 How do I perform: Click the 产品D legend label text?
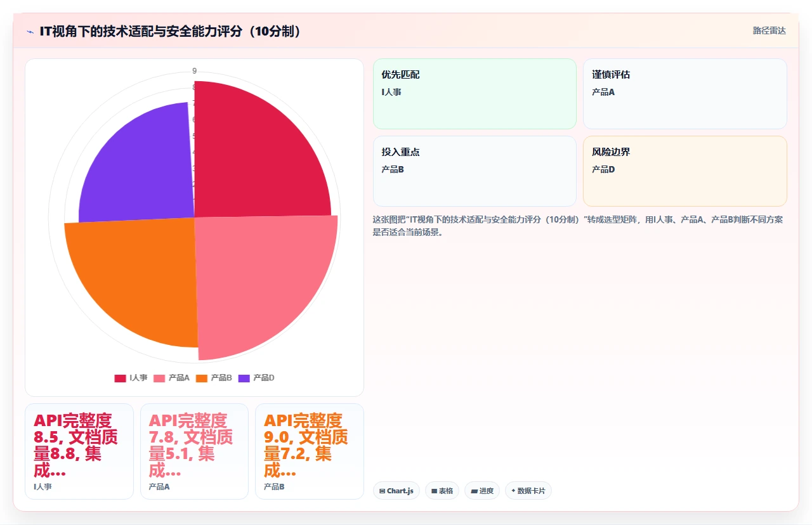click(x=264, y=378)
